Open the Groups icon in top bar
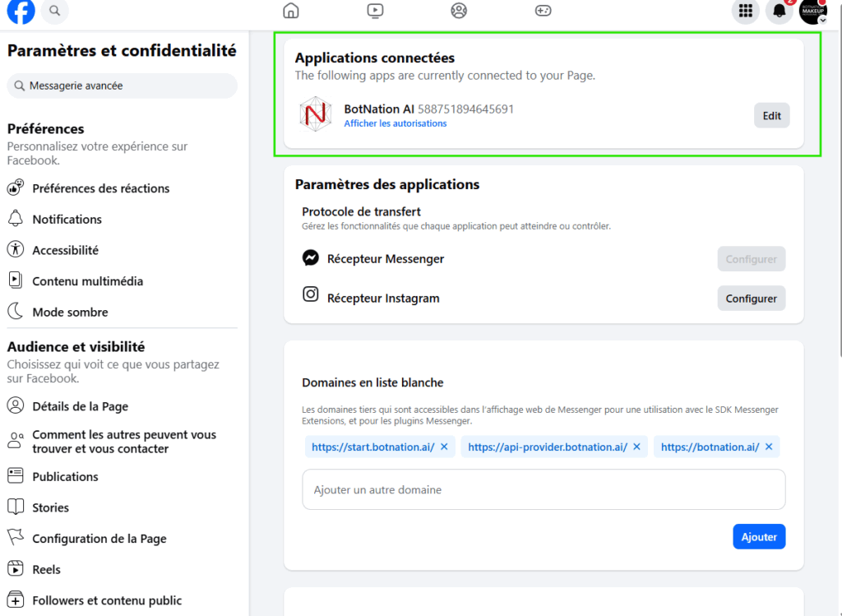This screenshot has width=842, height=616. tap(459, 11)
